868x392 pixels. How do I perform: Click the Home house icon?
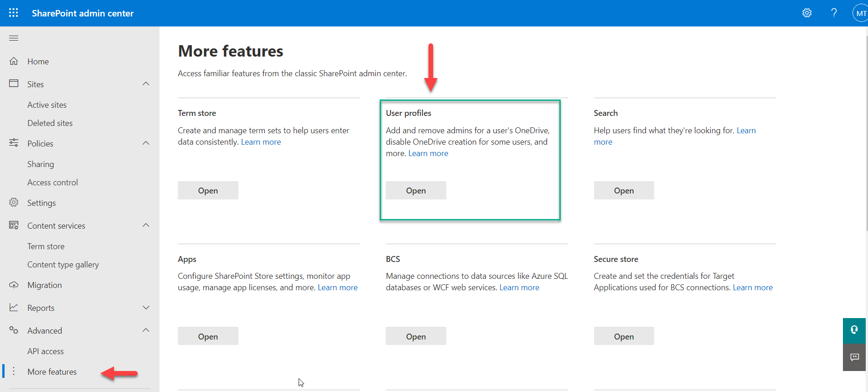pyautogui.click(x=14, y=61)
